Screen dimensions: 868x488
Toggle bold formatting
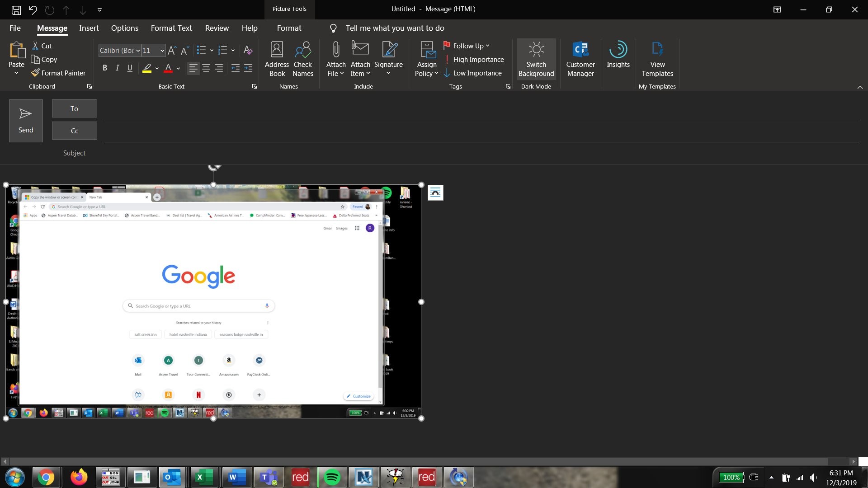(x=104, y=68)
